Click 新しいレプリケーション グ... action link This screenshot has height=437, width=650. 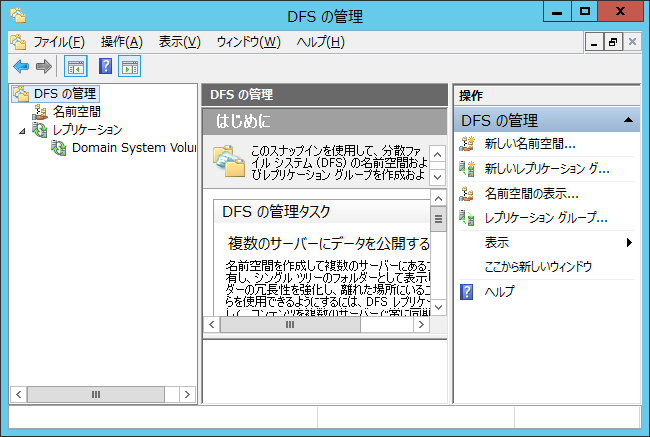point(547,169)
